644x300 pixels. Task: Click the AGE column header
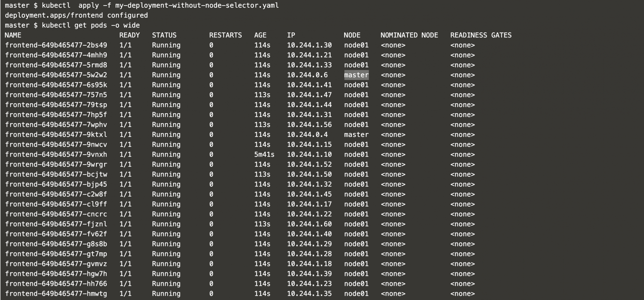(260, 35)
